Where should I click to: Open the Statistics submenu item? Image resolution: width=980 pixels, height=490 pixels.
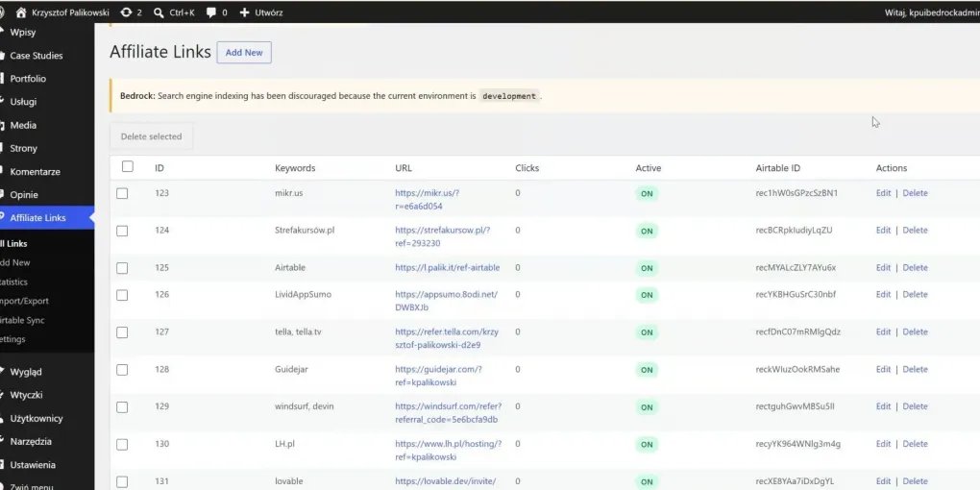pos(13,282)
